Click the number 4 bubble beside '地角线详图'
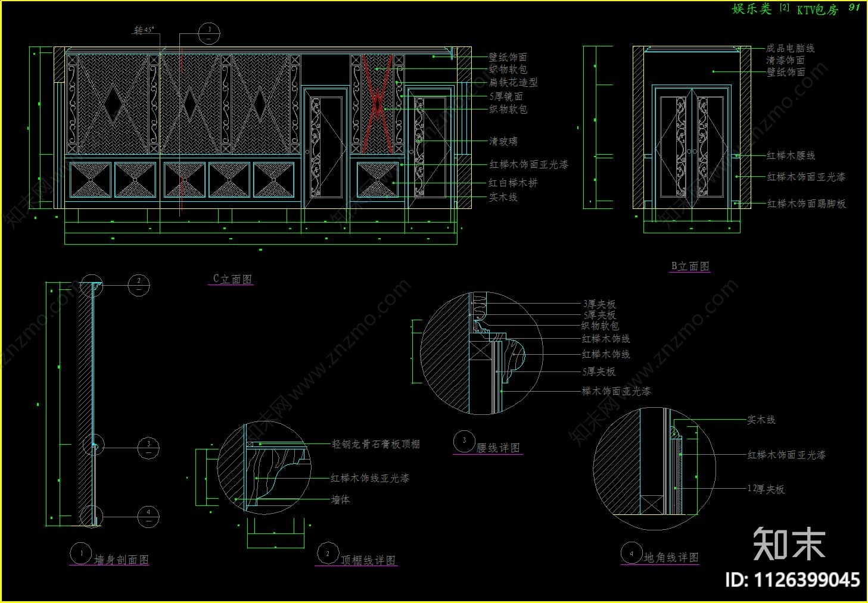 pyautogui.click(x=631, y=553)
